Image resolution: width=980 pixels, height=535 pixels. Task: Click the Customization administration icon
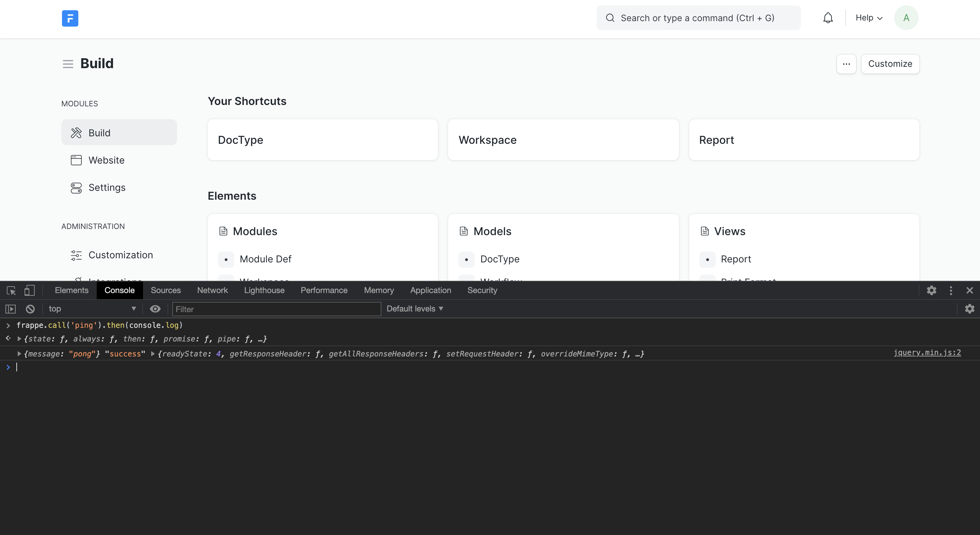(76, 254)
